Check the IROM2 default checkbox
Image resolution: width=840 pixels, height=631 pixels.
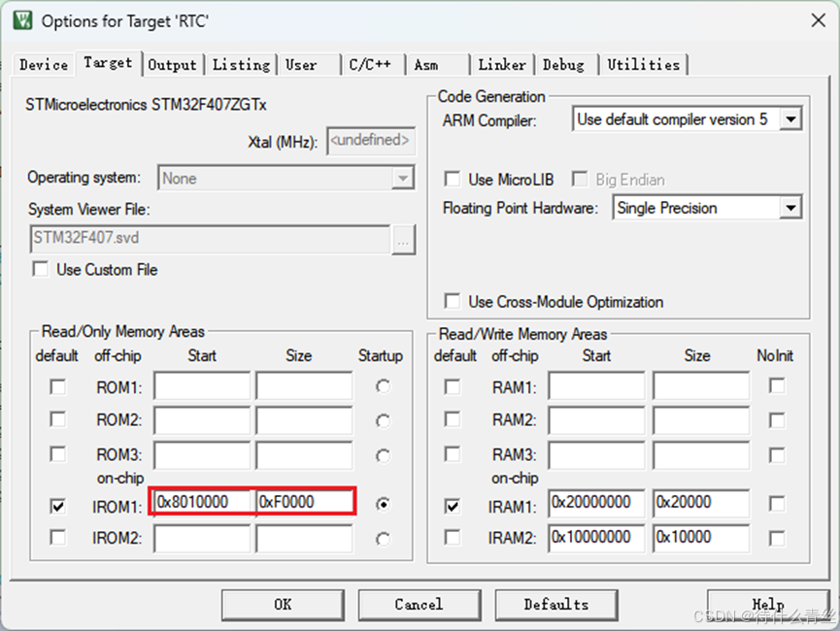tap(58, 537)
